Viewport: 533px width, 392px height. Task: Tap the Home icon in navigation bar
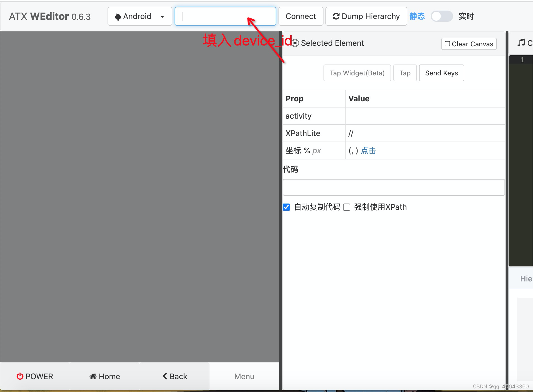94,376
